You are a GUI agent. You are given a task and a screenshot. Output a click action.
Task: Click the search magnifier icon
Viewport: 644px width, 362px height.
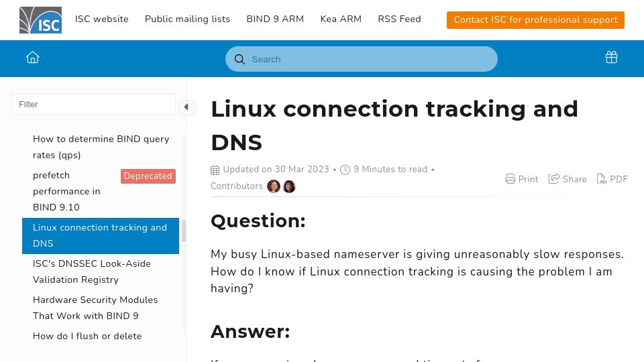point(240,60)
